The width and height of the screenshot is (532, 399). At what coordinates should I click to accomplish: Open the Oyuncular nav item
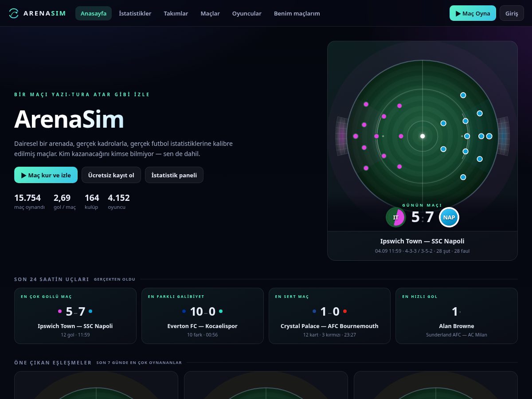coord(247,13)
